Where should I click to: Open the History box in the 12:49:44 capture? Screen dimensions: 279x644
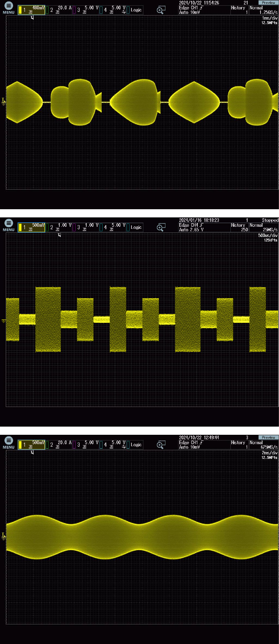239,445
